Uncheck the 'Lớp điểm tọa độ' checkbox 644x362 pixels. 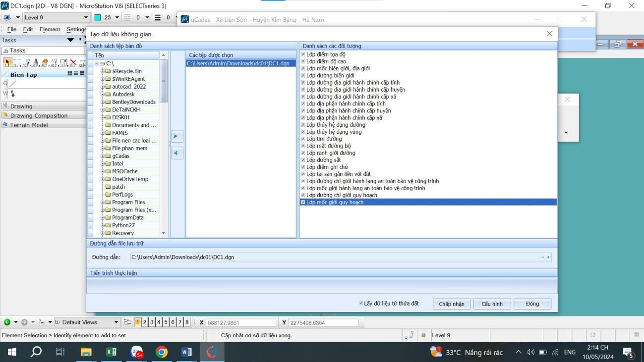[303, 54]
